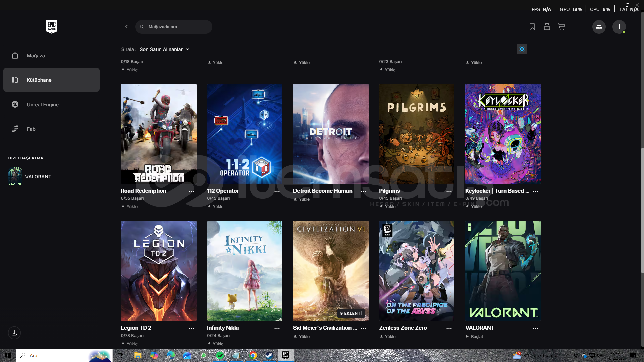644x362 pixels.
Task: Open the friends list icon
Action: tap(599, 27)
